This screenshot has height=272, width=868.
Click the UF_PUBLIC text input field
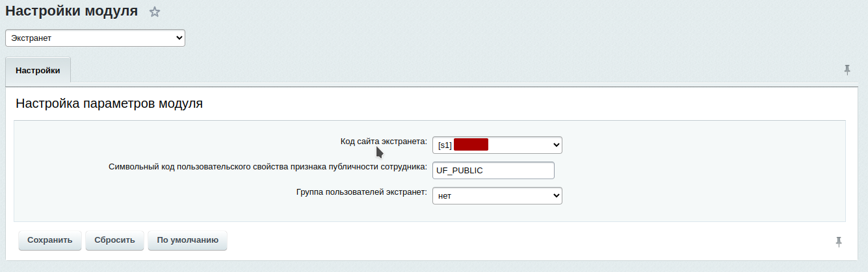(x=493, y=170)
